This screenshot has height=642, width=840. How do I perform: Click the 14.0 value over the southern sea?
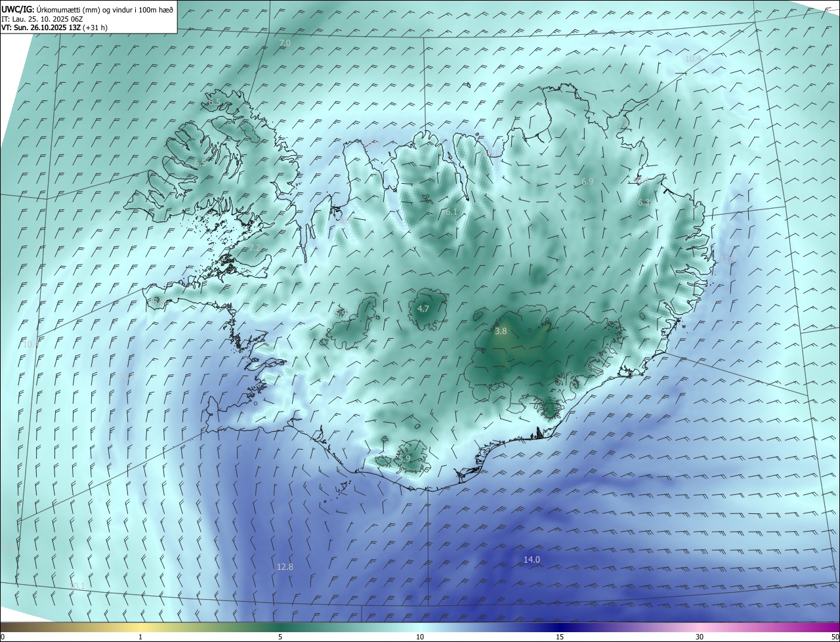click(x=532, y=559)
